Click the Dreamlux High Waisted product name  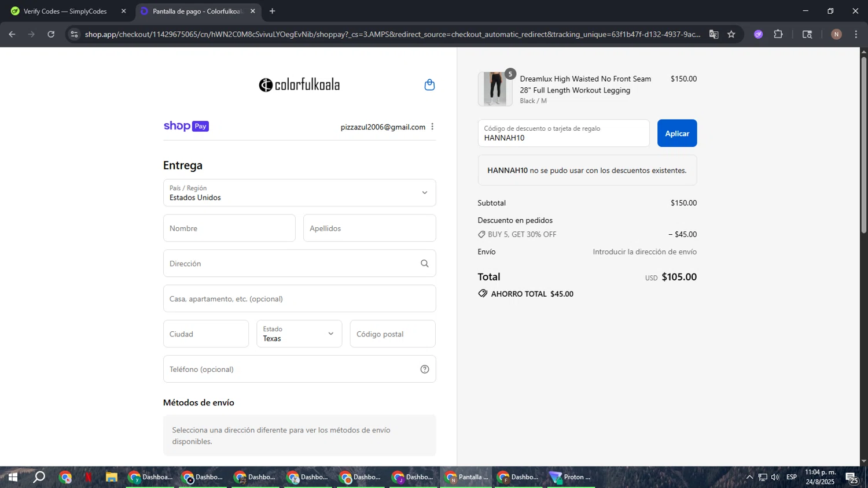(585, 84)
